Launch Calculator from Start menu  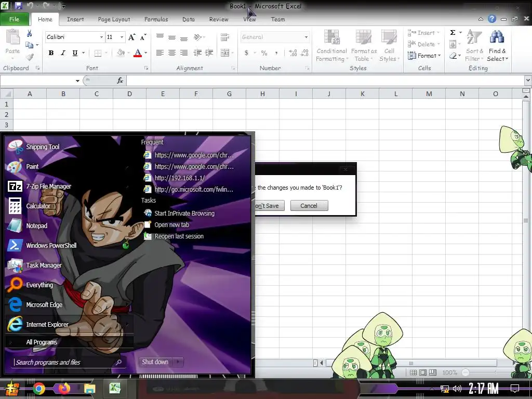(30, 206)
